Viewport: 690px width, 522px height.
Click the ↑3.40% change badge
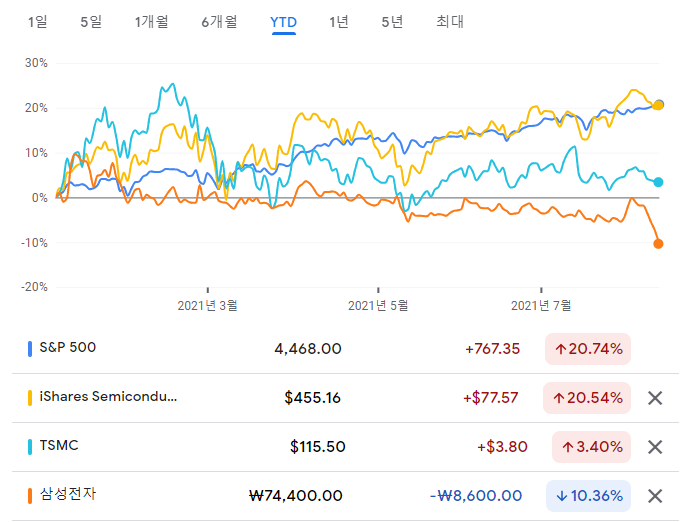click(591, 447)
